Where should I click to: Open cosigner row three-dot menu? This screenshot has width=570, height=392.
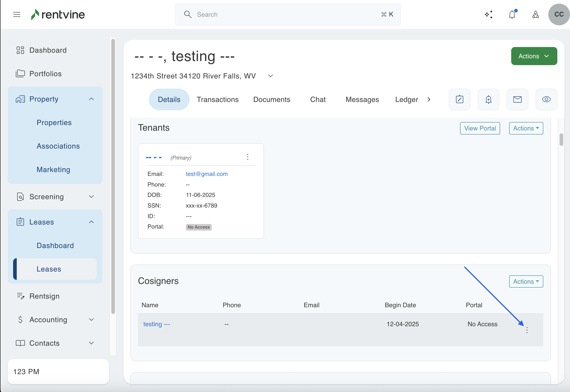527,330
